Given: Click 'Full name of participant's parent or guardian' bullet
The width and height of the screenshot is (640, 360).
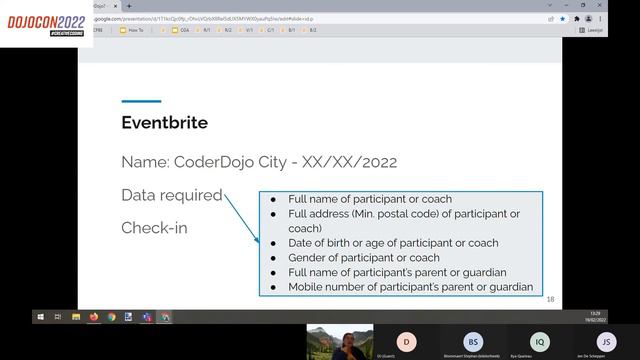Looking at the screenshot, I should pyautogui.click(x=397, y=272).
